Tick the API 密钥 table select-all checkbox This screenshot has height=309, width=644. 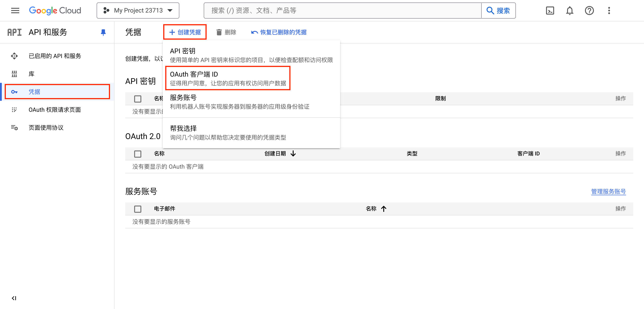click(x=138, y=99)
